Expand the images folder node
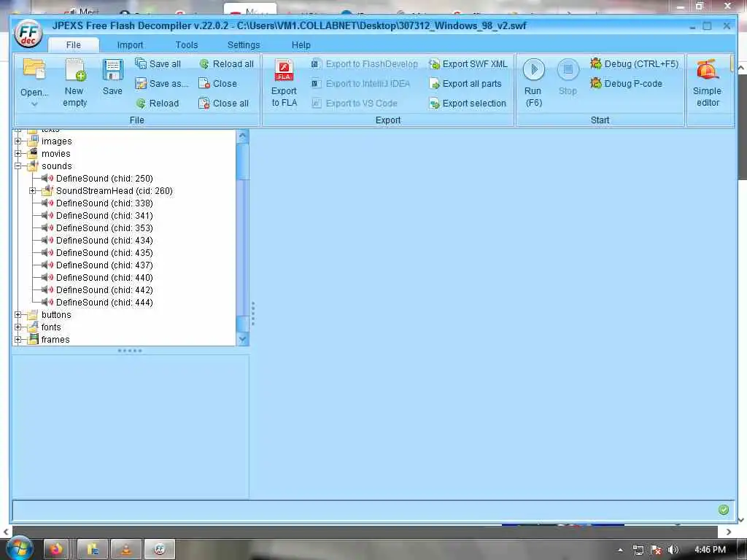This screenshot has width=747, height=560. click(18, 141)
